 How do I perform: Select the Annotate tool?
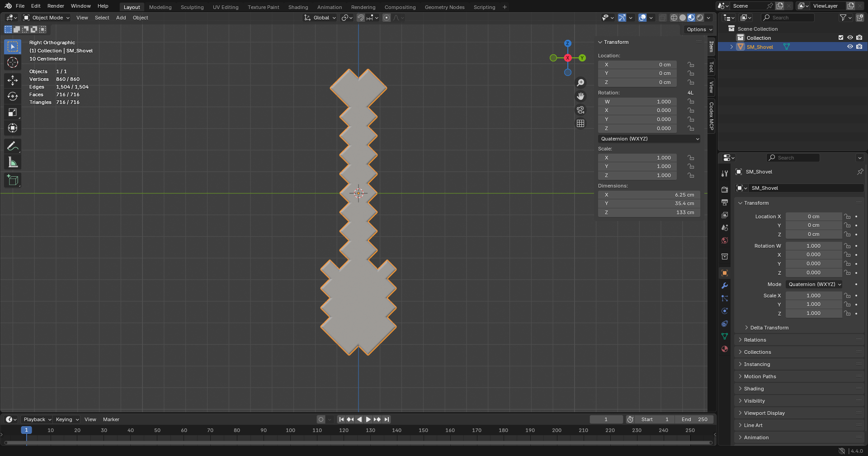coord(13,146)
